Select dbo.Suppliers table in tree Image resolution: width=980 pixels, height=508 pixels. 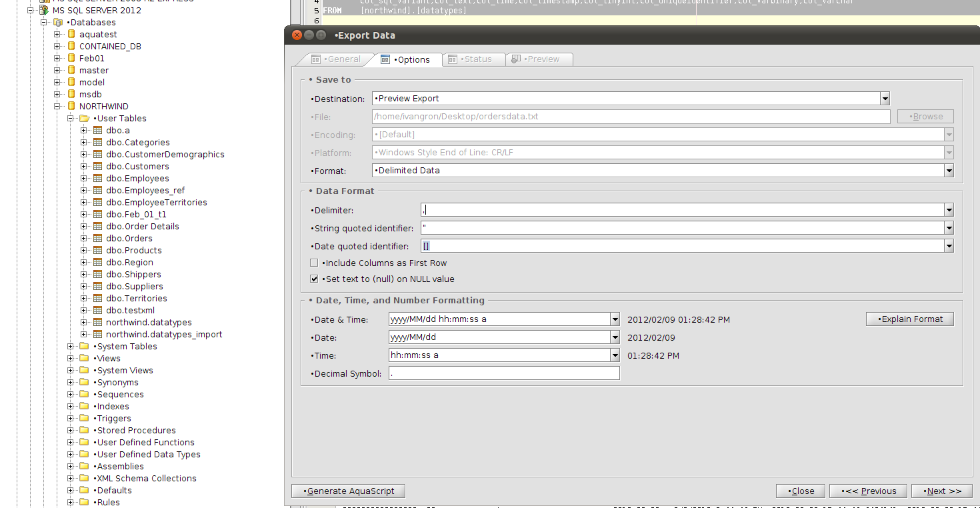(x=135, y=286)
